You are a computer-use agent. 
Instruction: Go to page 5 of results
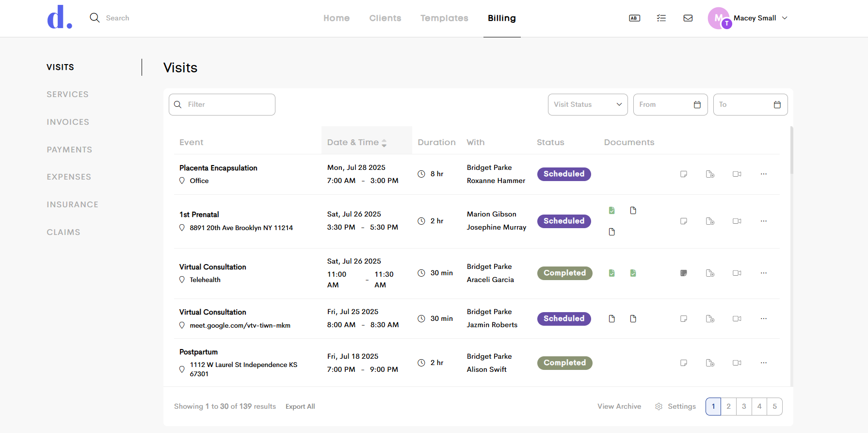point(775,406)
